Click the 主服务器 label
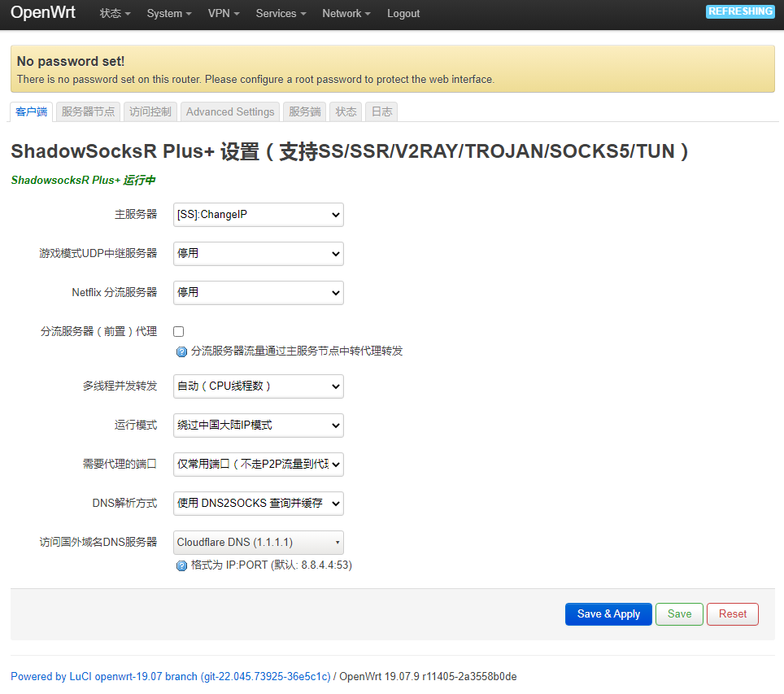The height and width of the screenshot is (694, 784). [x=136, y=215]
